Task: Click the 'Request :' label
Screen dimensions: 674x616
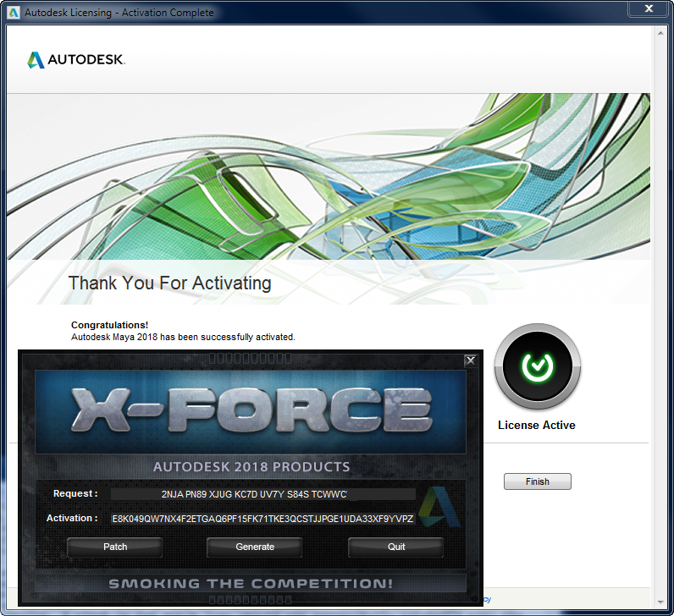Action: coord(75,493)
